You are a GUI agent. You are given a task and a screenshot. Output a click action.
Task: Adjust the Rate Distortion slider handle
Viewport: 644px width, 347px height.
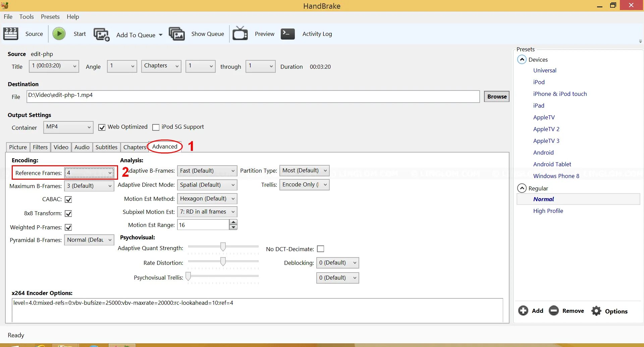coord(223,262)
